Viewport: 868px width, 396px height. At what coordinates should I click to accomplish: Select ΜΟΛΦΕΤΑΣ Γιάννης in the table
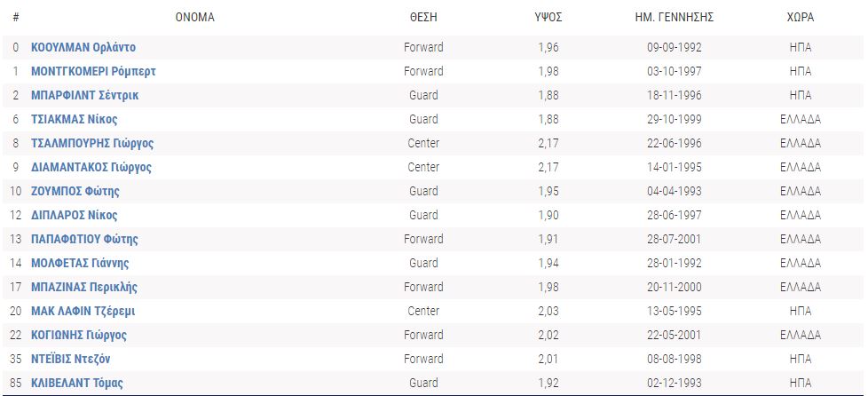click(x=80, y=263)
